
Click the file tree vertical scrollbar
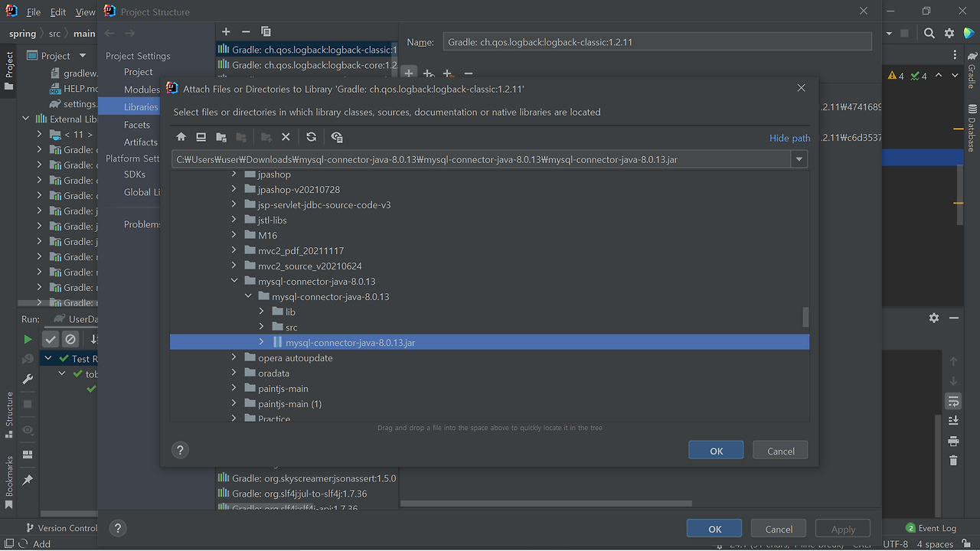pyautogui.click(x=805, y=316)
